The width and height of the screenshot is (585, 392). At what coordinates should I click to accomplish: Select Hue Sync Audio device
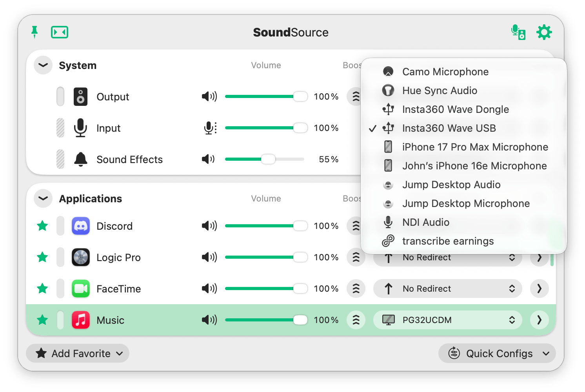click(464, 91)
